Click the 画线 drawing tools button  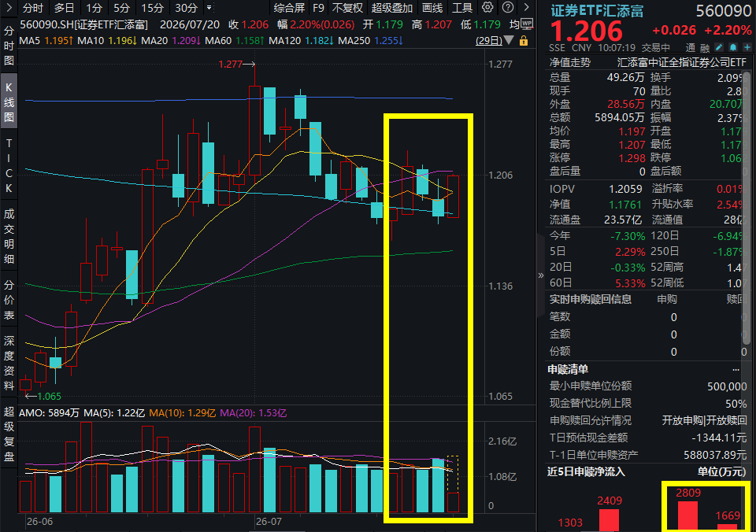click(x=432, y=8)
